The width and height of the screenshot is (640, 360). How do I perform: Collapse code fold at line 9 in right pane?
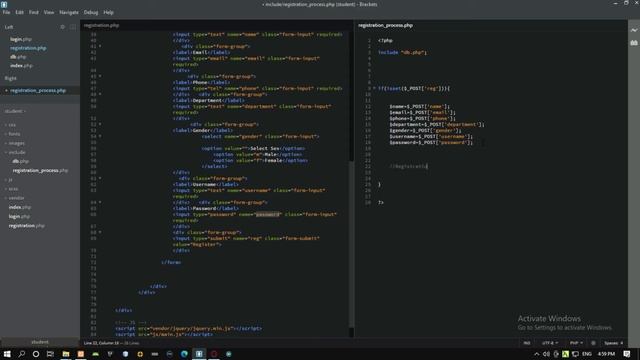click(x=374, y=88)
